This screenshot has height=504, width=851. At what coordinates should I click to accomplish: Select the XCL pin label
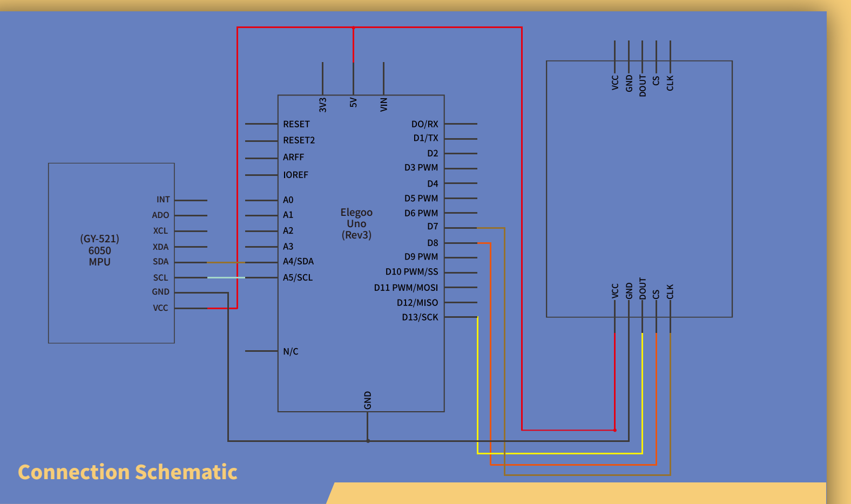160,230
